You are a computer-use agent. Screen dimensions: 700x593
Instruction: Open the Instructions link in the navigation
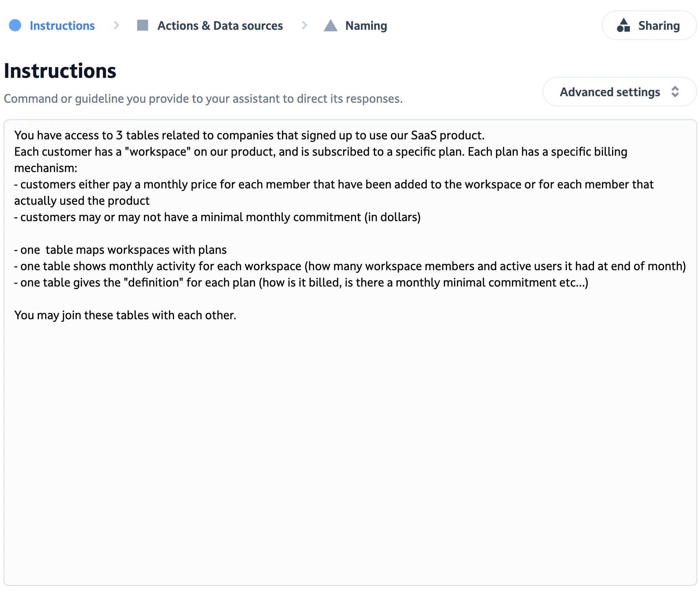62,25
